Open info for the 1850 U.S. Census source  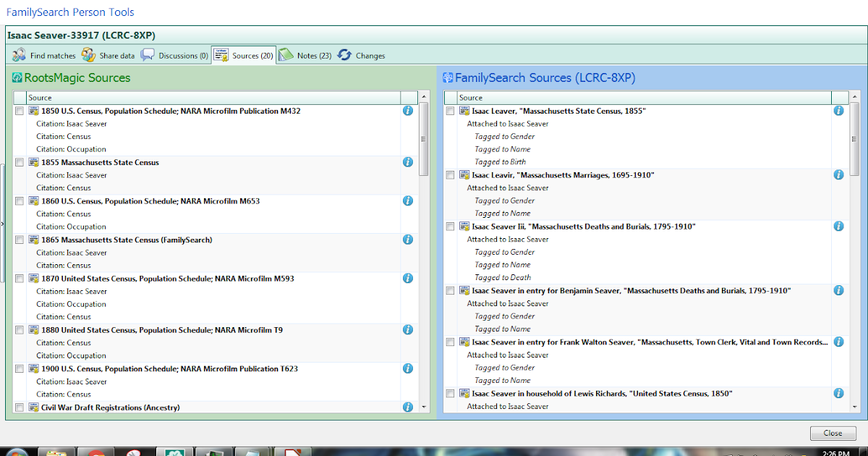tap(407, 111)
